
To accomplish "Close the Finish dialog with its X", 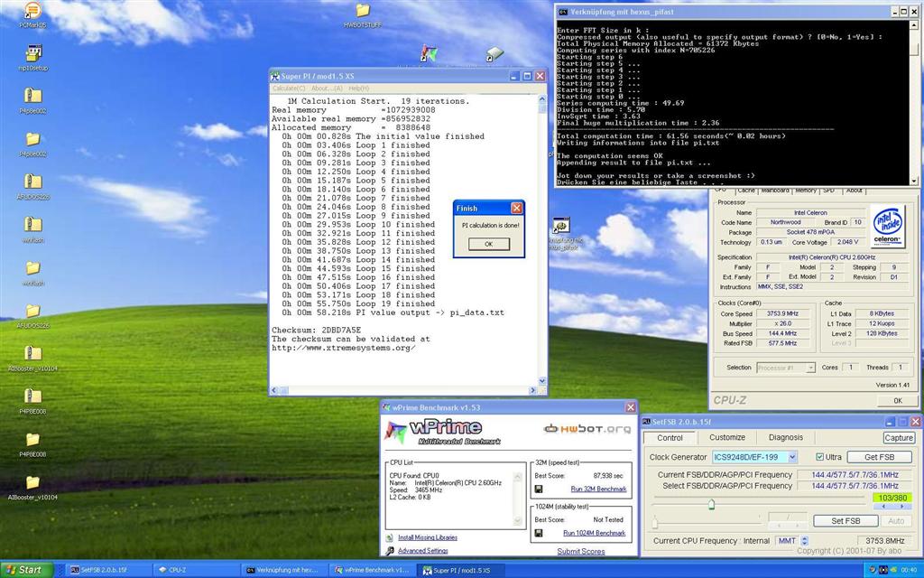I will point(516,209).
